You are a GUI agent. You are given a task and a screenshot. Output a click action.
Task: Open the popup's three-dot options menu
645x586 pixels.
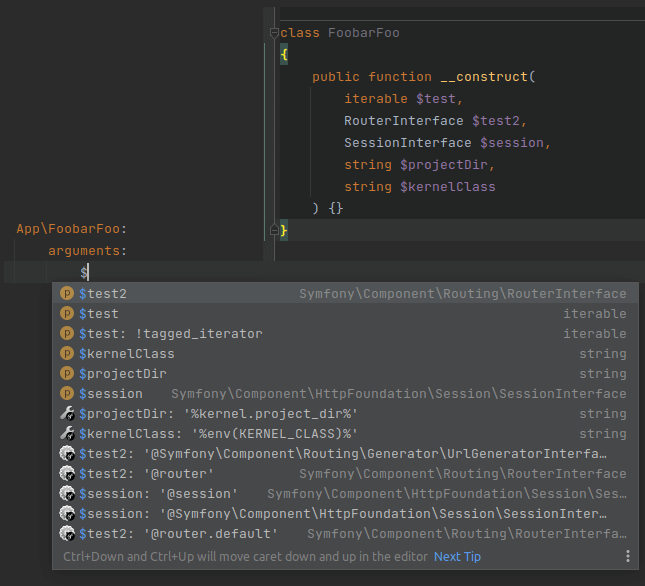tap(628, 557)
